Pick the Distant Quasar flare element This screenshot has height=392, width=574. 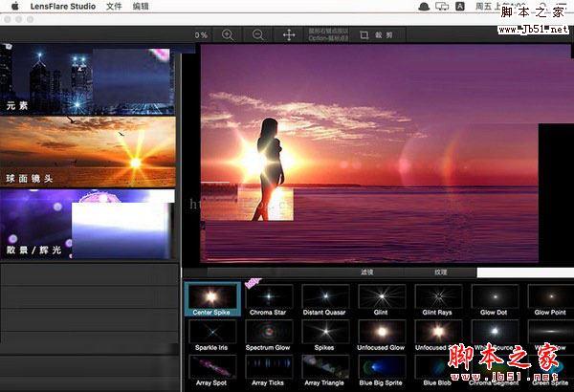pyautogui.click(x=324, y=297)
